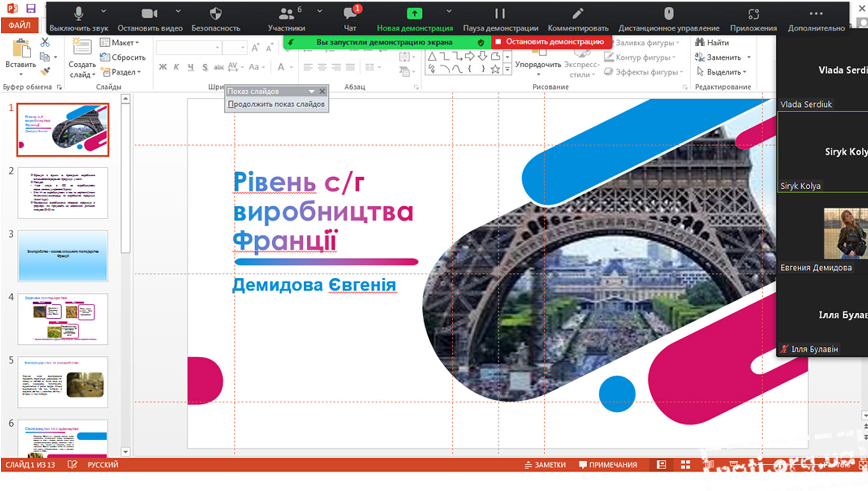
Task: Open Выделить selection dropdown
Action: click(x=721, y=72)
